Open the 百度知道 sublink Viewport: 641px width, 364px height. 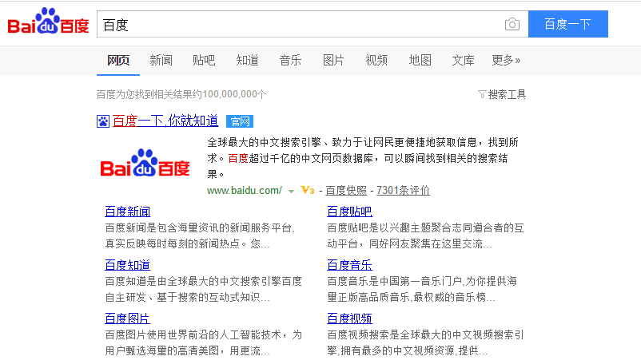128,265
